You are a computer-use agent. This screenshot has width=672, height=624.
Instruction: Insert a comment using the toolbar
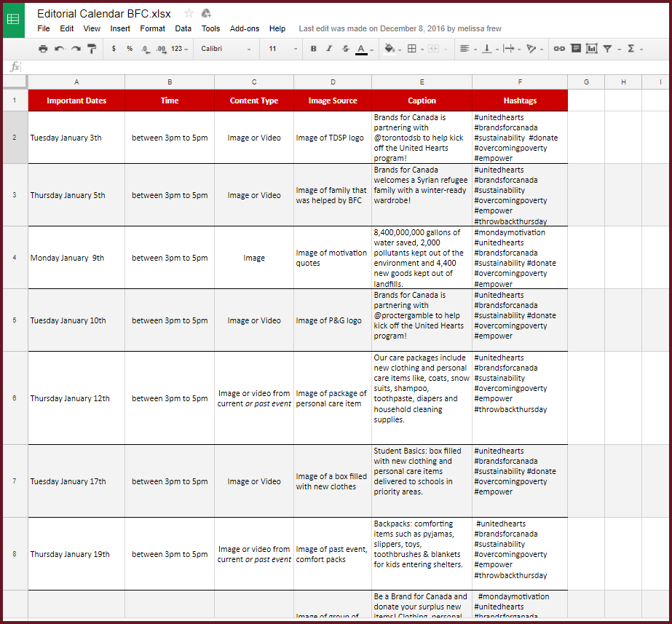(576, 49)
